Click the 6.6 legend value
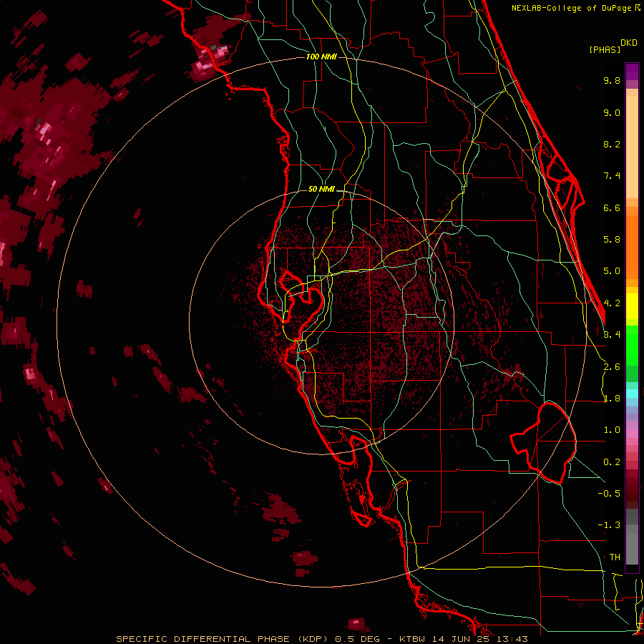This screenshot has width=644, height=644. [x=612, y=208]
